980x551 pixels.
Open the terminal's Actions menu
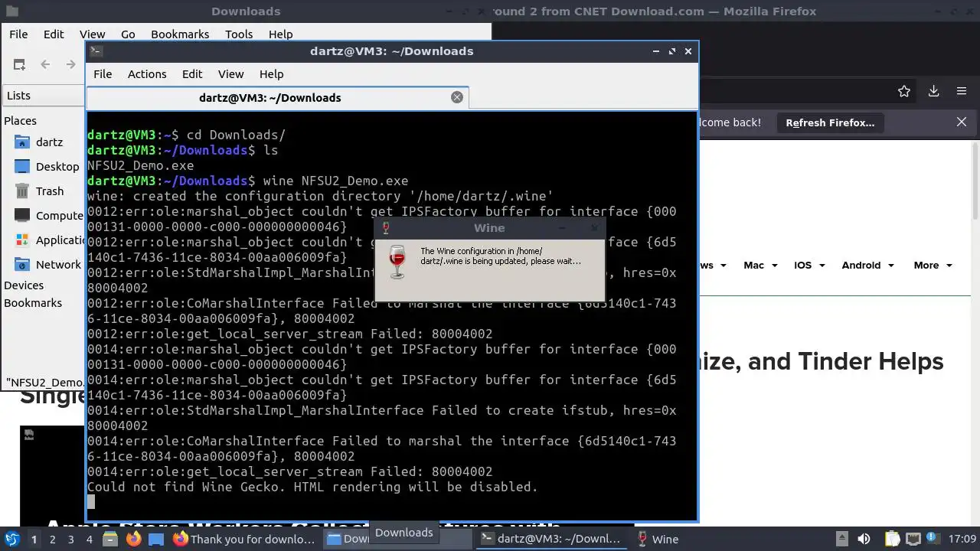pos(147,74)
